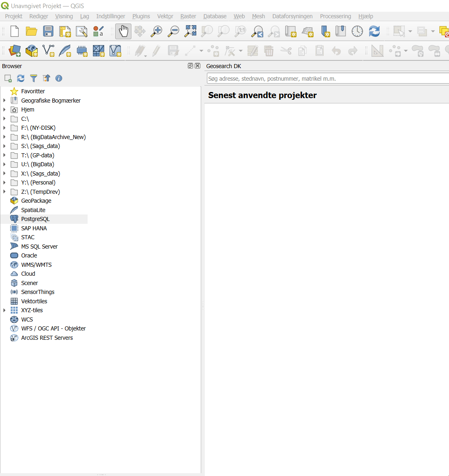Select SAP HANA in the Browser tree
449x476 pixels.
click(34, 228)
